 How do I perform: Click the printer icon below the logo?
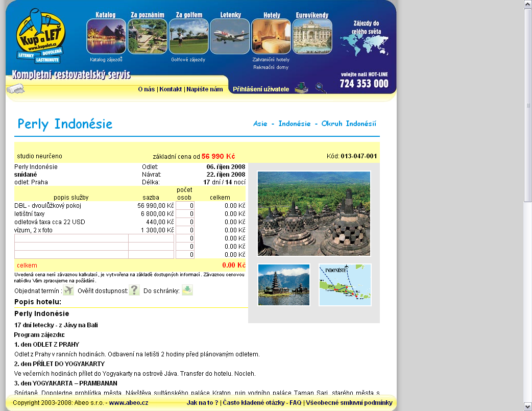(15, 89)
